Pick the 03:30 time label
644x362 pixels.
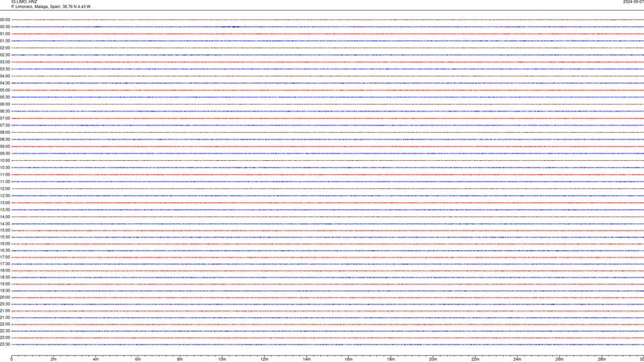[5, 69]
